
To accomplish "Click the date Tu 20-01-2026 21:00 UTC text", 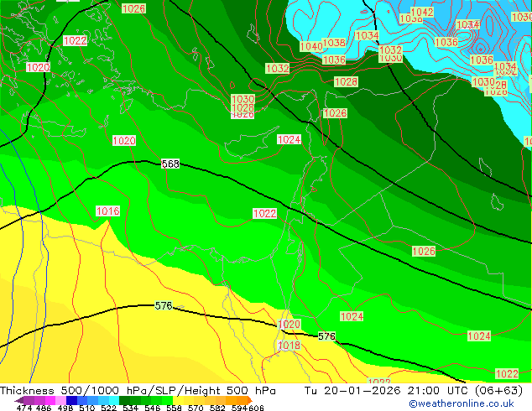I will coord(388,391).
